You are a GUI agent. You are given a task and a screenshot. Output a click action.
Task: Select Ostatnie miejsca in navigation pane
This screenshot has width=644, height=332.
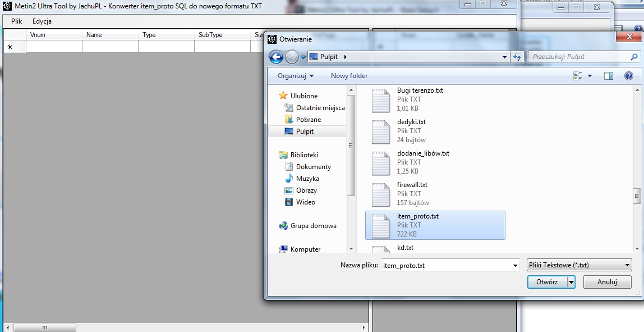click(x=320, y=108)
